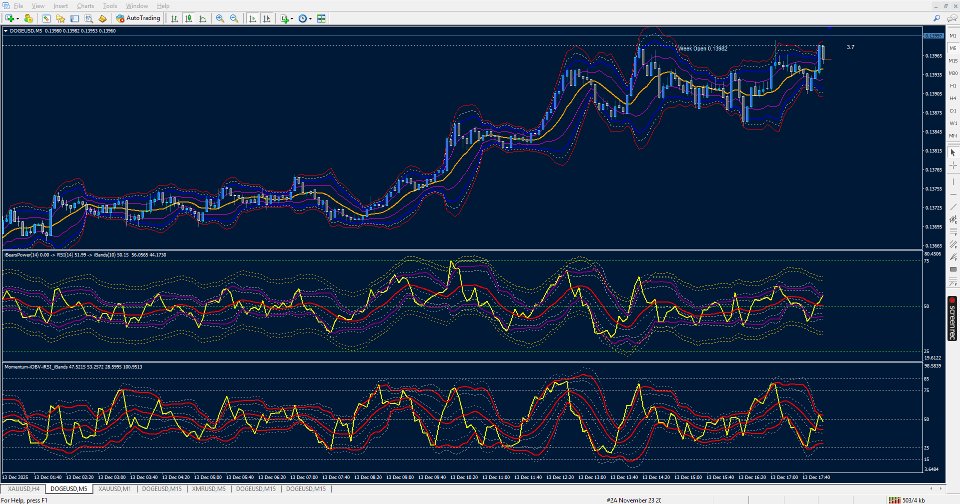Screen dimensions: 960x504
Task: Switch to the XMRUSD,M5 chart tab
Action: point(209,489)
